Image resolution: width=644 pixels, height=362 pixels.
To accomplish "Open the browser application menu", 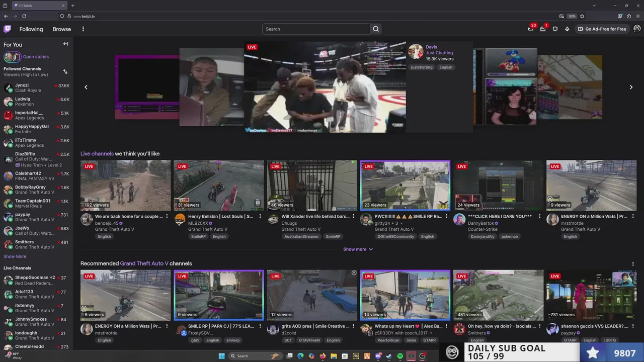I will 638,16.
